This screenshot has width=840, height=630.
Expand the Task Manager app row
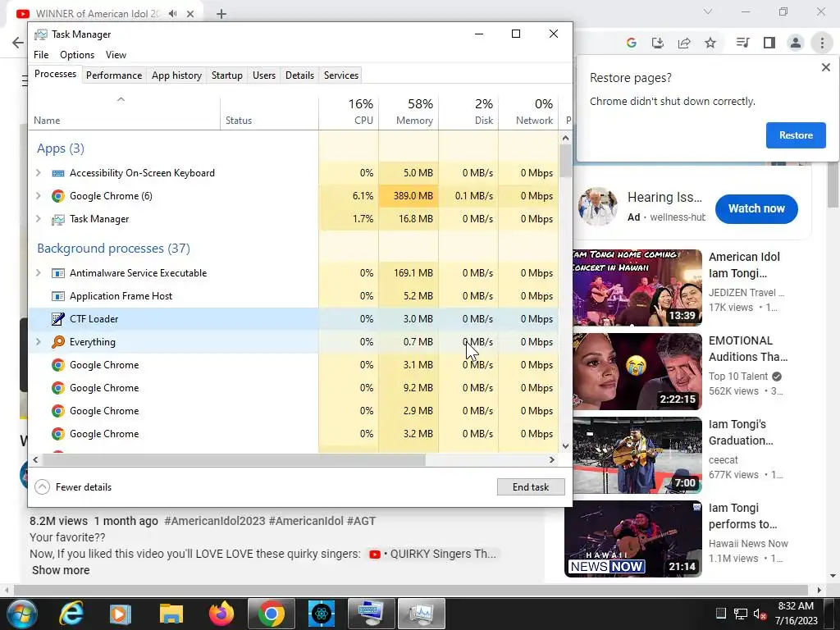[x=38, y=219]
